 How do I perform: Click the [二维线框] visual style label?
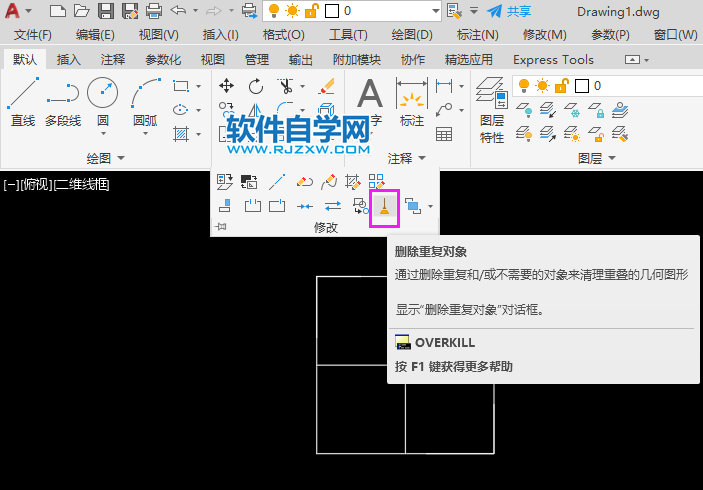click(82, 184)
